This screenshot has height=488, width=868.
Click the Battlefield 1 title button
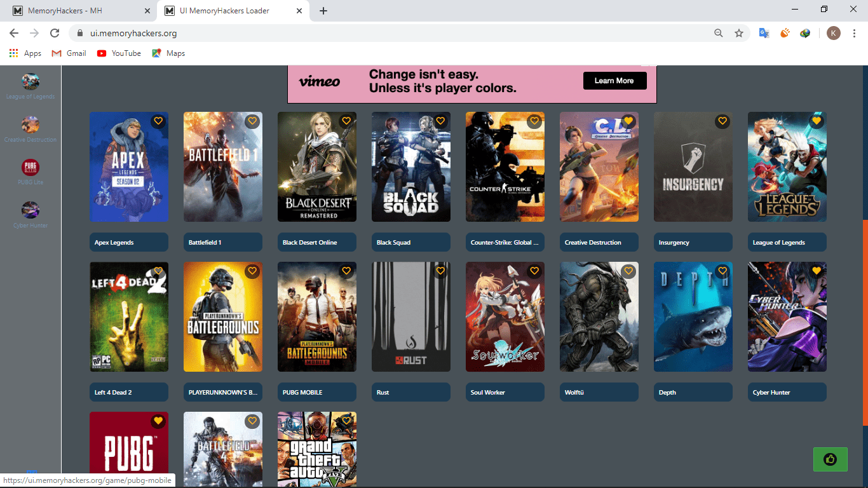(223, 242)
